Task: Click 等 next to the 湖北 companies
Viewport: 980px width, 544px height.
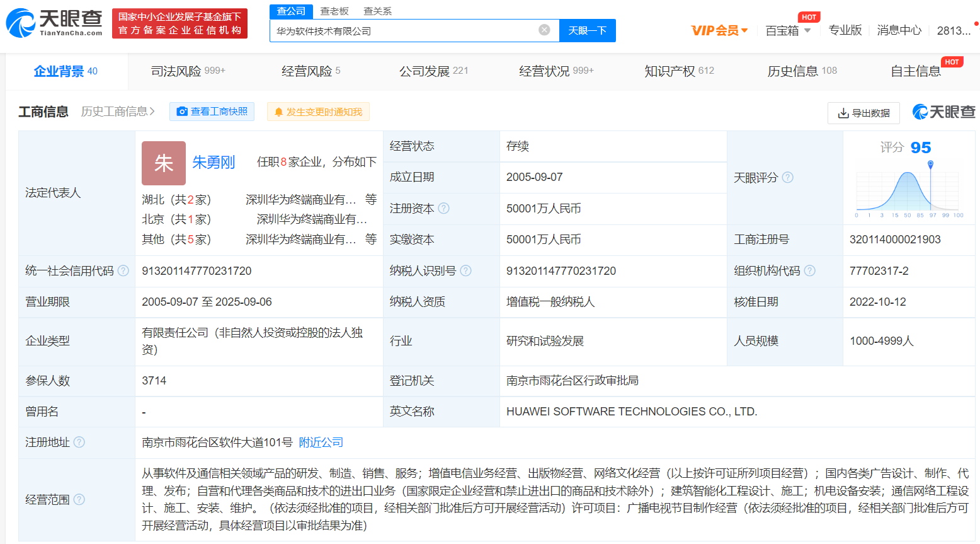Action: 371,199
